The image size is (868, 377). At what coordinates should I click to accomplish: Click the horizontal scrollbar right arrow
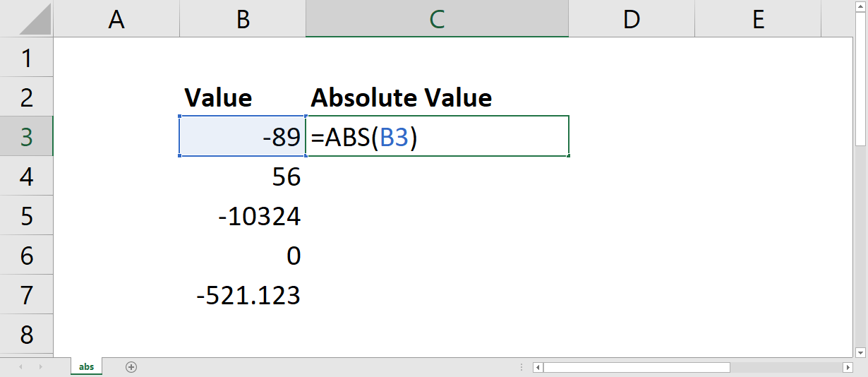click(848, 367)
